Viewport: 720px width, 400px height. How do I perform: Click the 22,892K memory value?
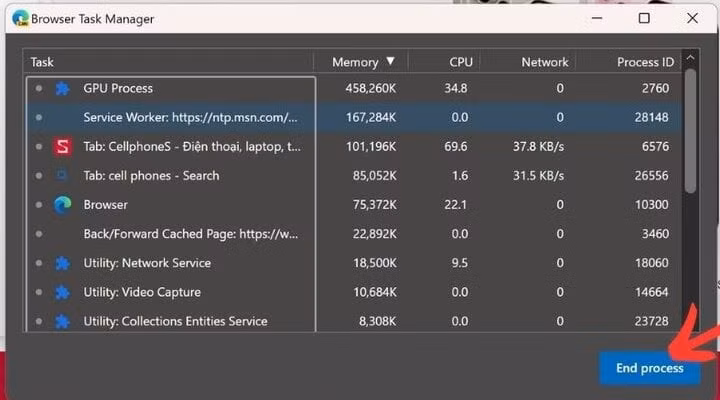(x=374, y=234)
